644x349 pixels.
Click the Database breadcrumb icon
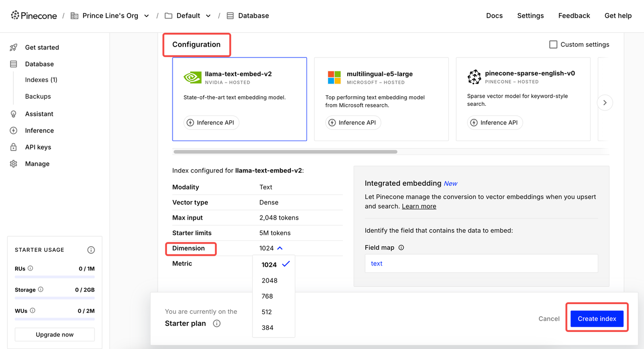click(230, 16)
